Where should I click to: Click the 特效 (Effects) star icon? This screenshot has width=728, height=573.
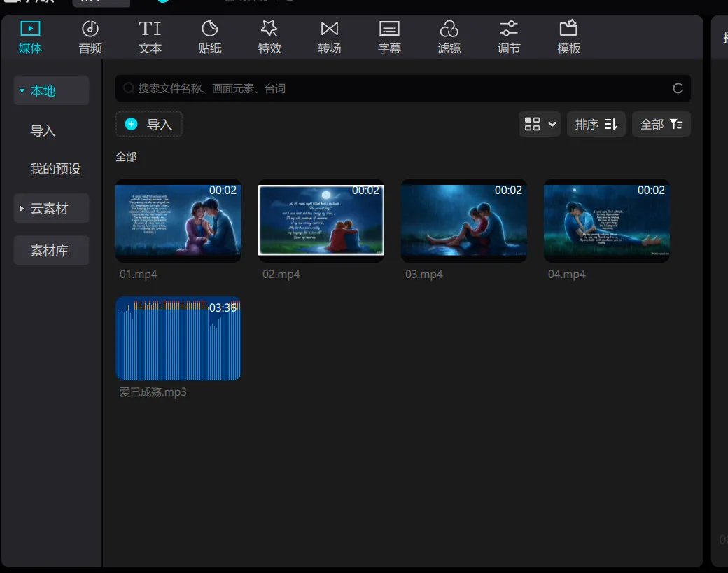tap(269, 29)
